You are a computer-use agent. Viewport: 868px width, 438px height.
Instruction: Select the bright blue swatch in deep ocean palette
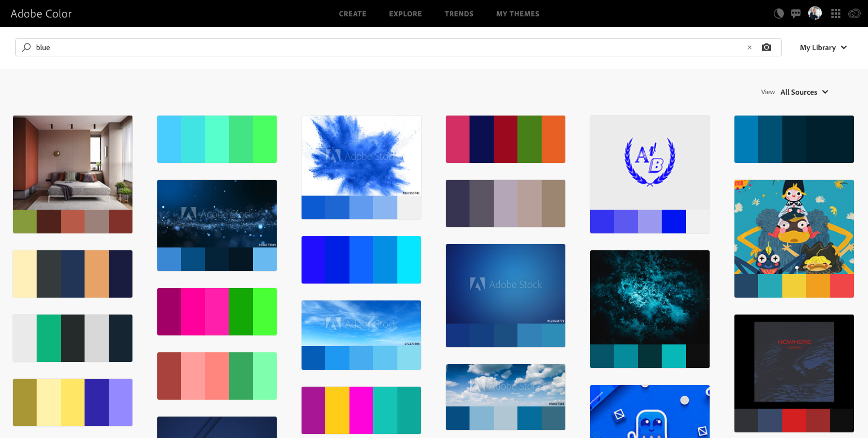pyautogui.click(x=746, y=139)
